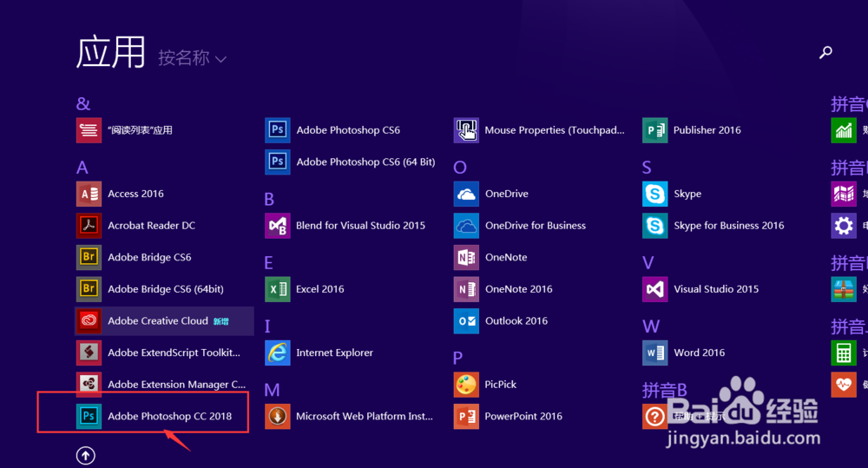This screenshot has width=868, height=468.
Task: Click the 'PowerPoint 2016' label text
Action: (523, 416)
